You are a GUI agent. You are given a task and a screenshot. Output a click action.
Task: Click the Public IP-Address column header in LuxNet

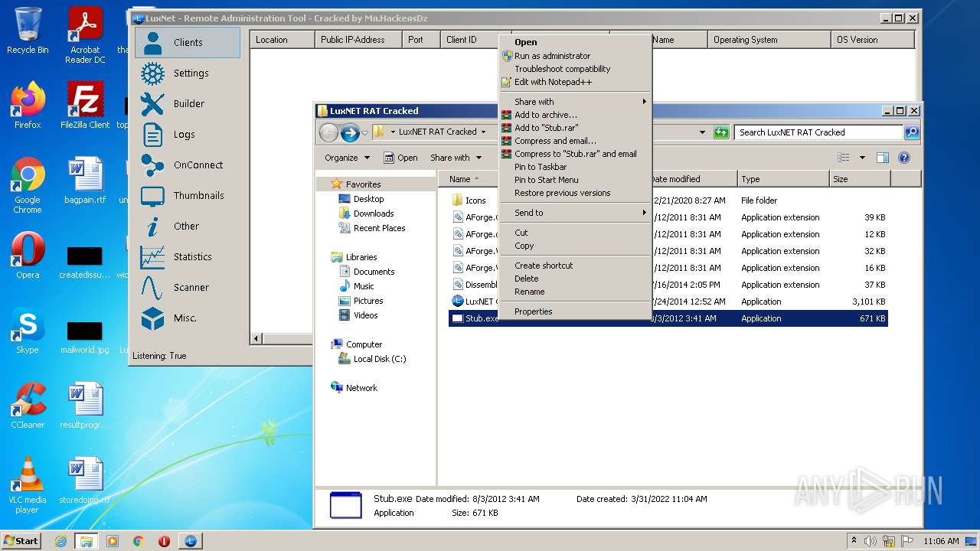click(x=358, y=40)
